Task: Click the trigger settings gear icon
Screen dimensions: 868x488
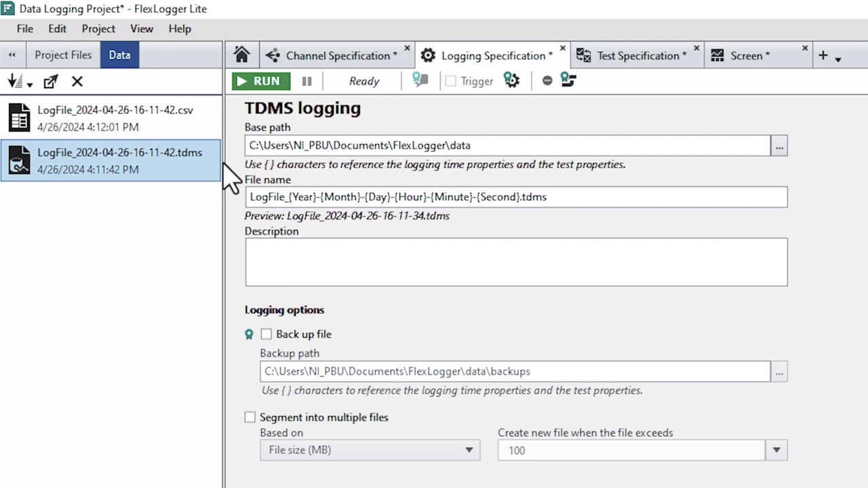Action: [x=511, y=81]
